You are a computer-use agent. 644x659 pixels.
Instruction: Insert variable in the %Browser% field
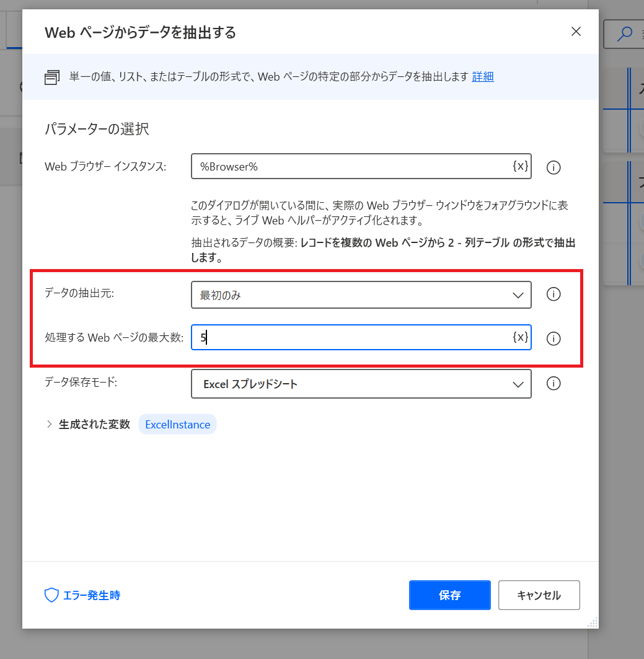click(x=520, y=166)
